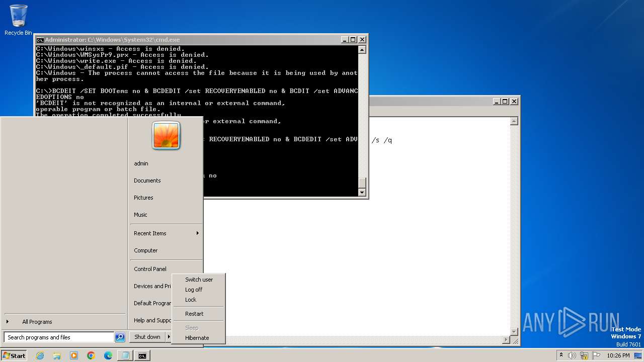Click the network status tray icon
The height and width of the screenshot is (362, 644).
(x=584, y=355)
